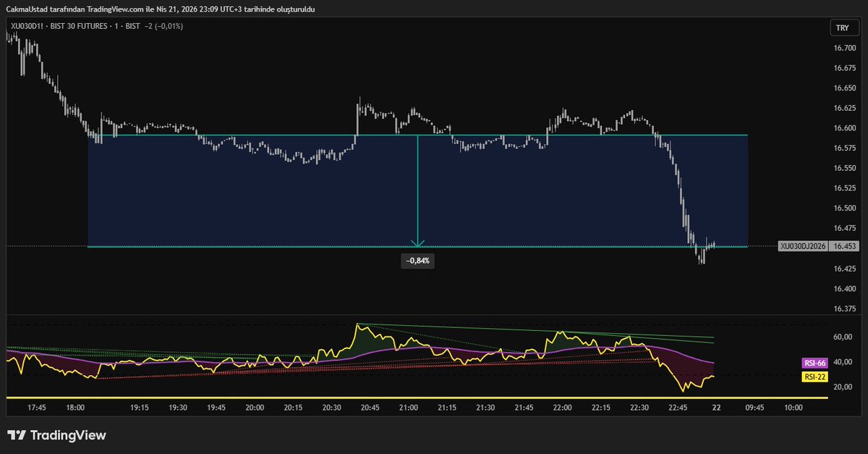The height and width of the screenshot is (454, 868).
Task: Click the 19:45 time axis label
Action: 216,408
